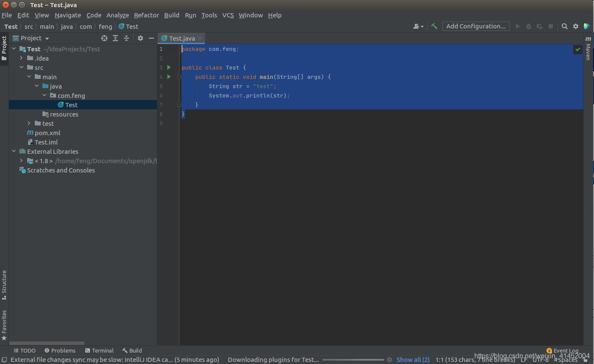Click green inspection checkmark in editor corner
594x364 pixels.
pos(577,50)
